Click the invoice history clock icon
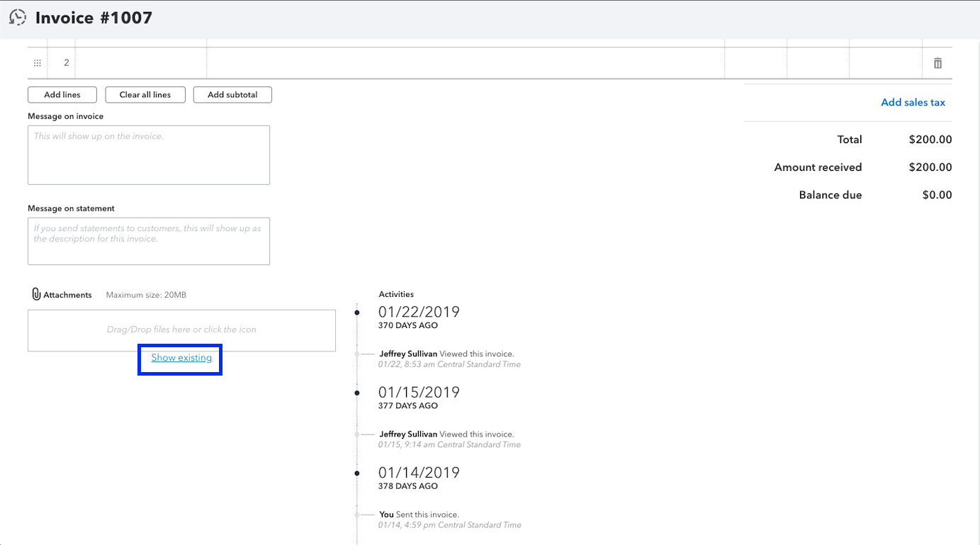The width and height of the screenshot is (980, 545). coord(18,17)
